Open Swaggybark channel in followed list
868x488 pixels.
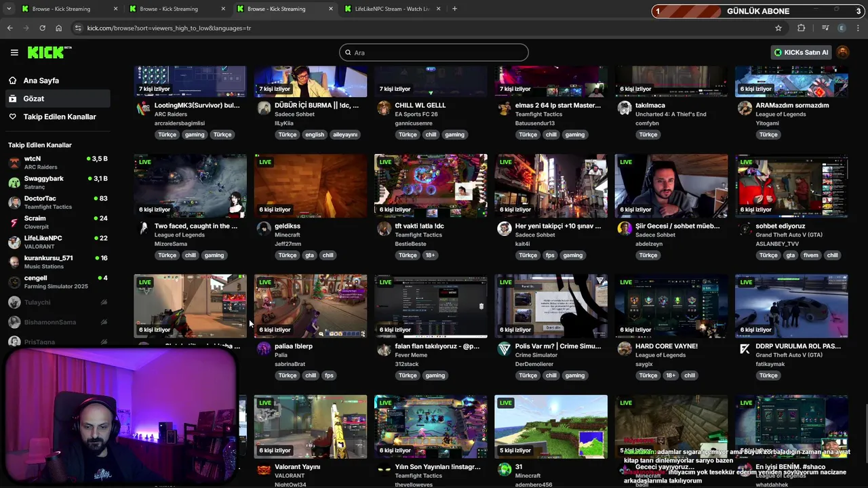(x=58, y=182)
